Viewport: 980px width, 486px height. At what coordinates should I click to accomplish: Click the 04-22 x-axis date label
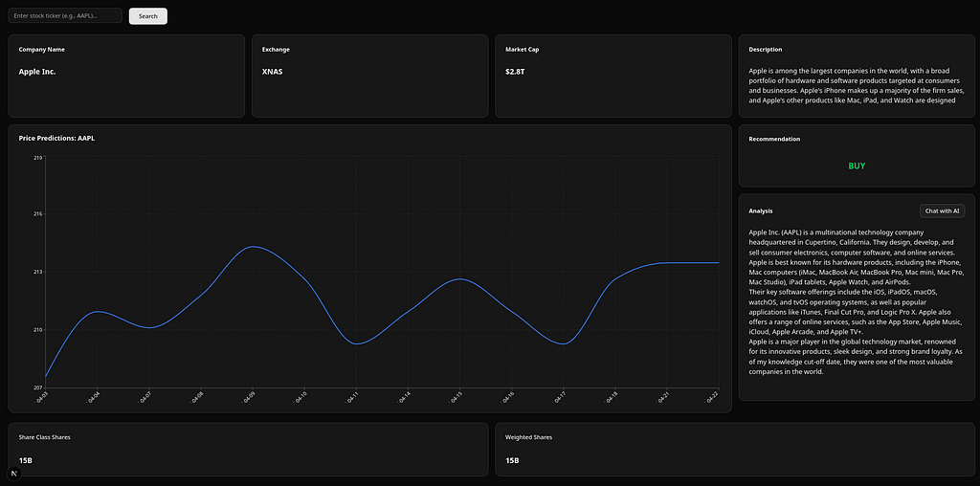(x=714, y=398)
